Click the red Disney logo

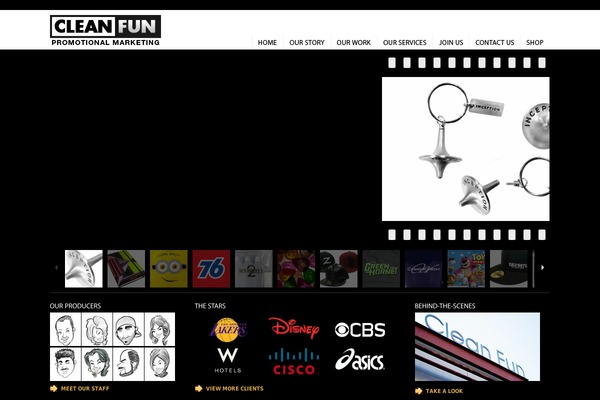pyautogui.click(x=294, y=328)
